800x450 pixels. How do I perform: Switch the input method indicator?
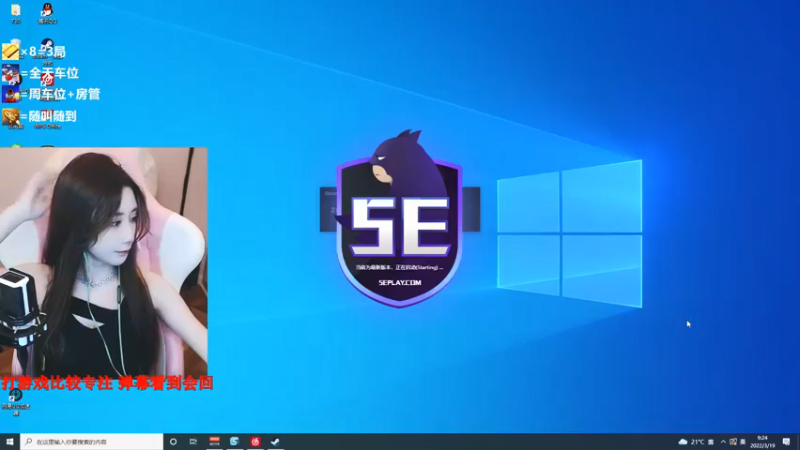click(x=743, y=442)
